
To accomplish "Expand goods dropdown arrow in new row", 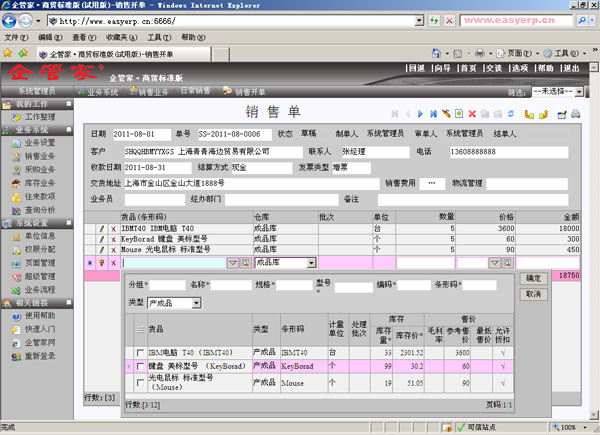I will 233,263.
